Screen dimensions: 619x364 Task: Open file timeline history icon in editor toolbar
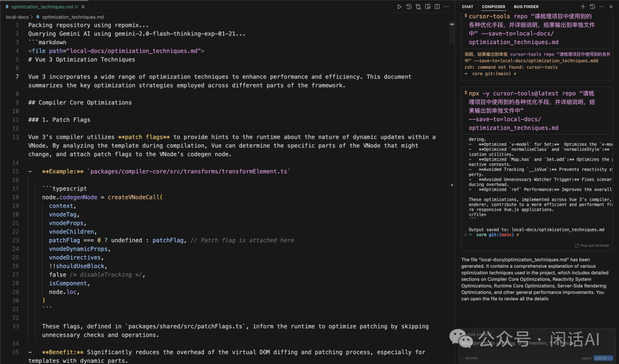(409, 7)
